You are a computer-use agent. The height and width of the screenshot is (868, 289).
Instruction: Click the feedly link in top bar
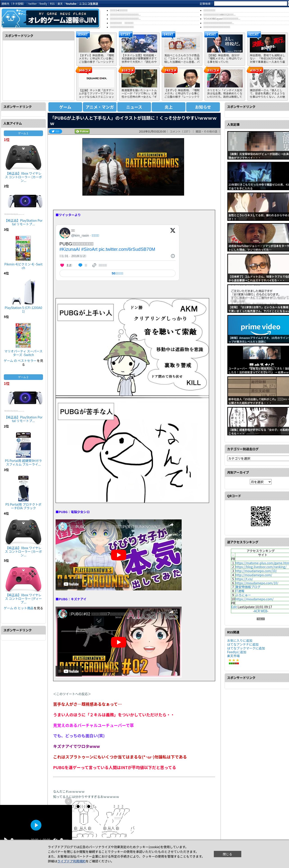click(x=43, y=4)
